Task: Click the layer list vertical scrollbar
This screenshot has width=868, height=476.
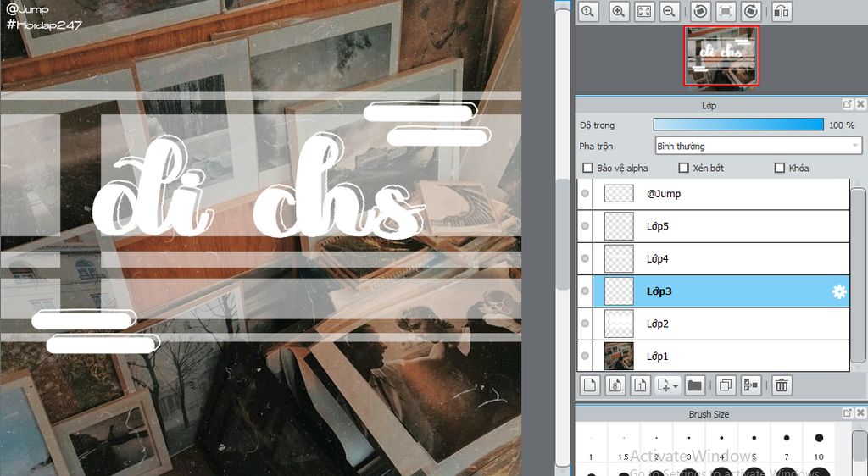Action: pyautogui.click(x=858, y=275)
